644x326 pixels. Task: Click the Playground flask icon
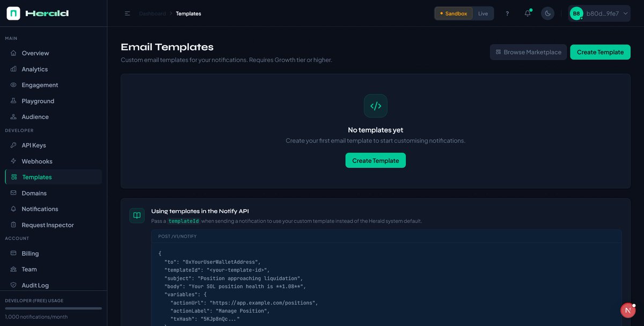tap(13, 101)
